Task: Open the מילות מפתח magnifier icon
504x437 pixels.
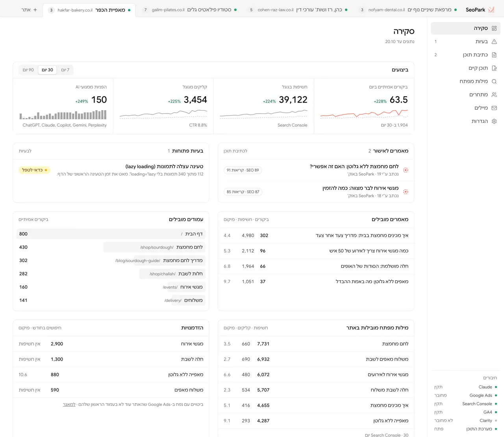Action: pos(494,81)
